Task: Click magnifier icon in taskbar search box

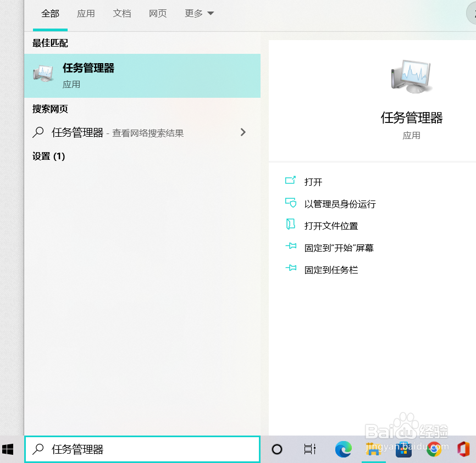Action: (38, 449)
